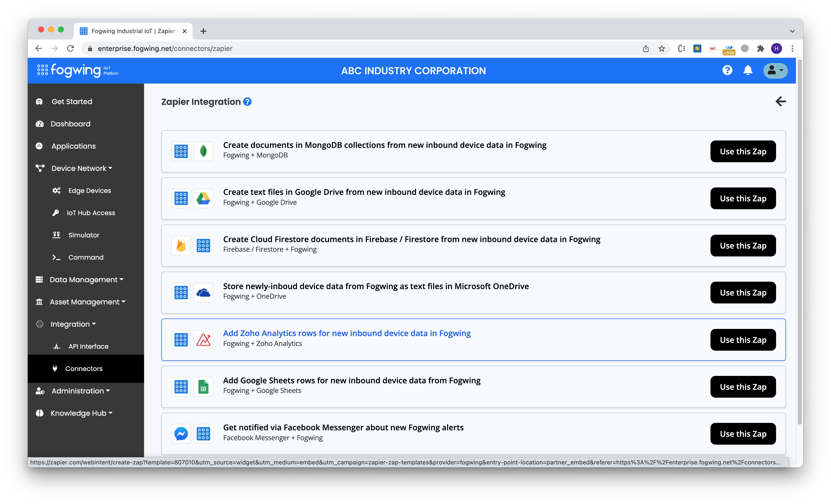The image size is (831, 504).
Task: Open the Chrome three-dot menu
Action: (x=792, y=48)
